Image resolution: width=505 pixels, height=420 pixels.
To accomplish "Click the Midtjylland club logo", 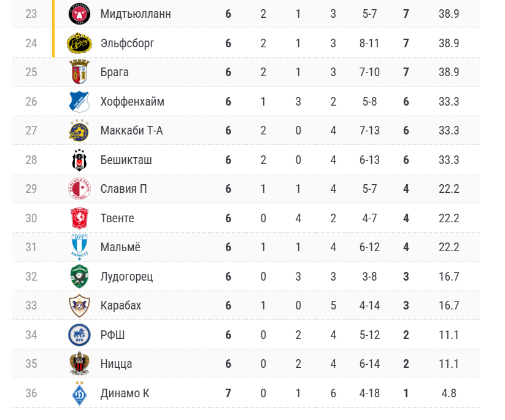I will [80, 14].
